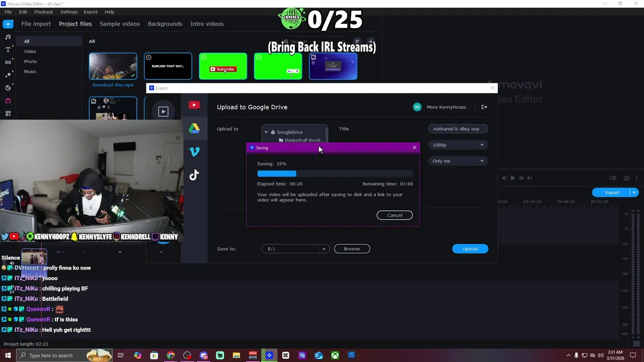This screenshot has height=362, width=644.
Task: Open the Sounds music note panel
Action: tap(8, 37)
